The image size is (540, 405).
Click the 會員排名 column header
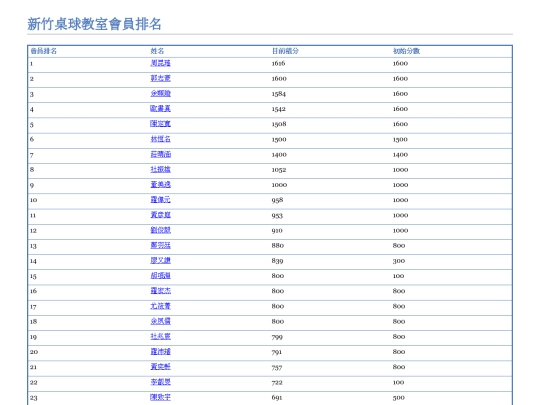tap(44, 51)
